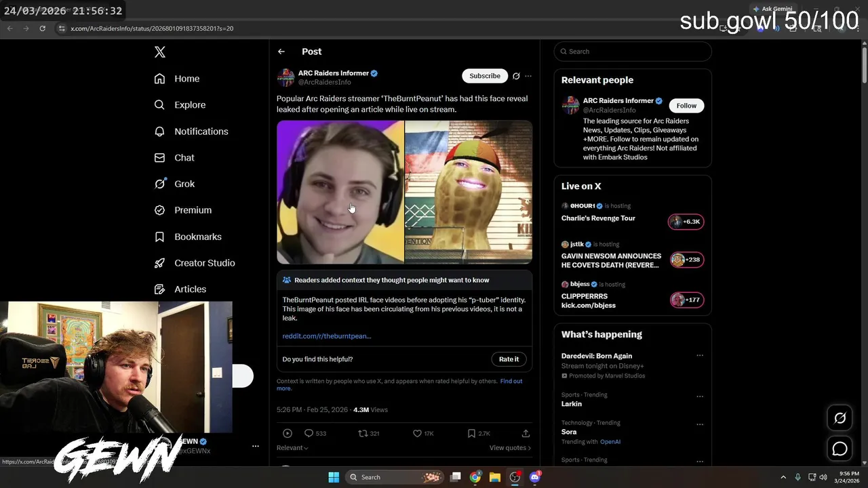Click the Grok explain icon on the post
This screenshot has width=868, height=488.
(x=516, y=76)
